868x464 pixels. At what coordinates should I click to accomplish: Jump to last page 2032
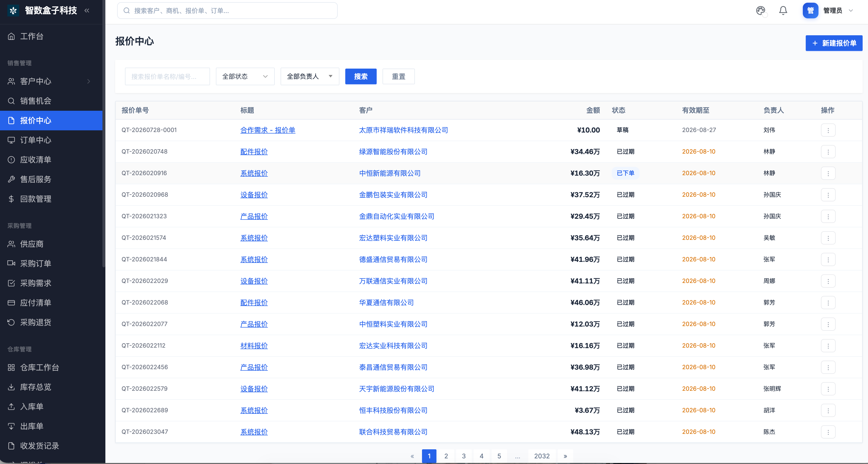(x=542, y=456)
